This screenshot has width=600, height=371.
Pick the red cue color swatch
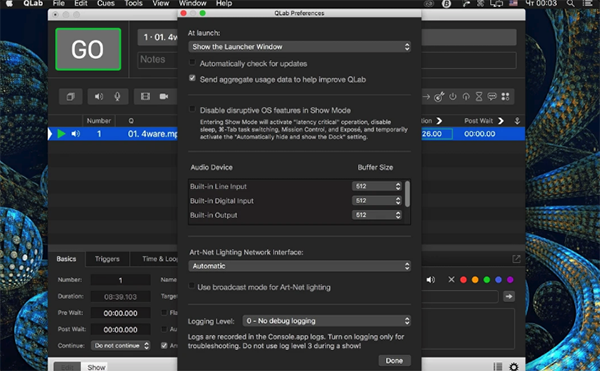[x=463, y=280]
